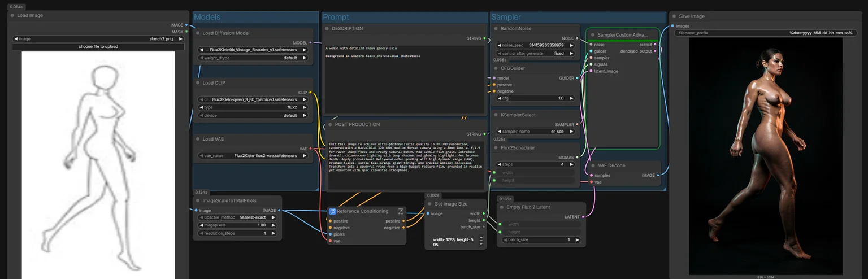Viewport: 868px width, 279px height.
Task: Click the VAE Decode IMAGE output socket
Action: 658,176
